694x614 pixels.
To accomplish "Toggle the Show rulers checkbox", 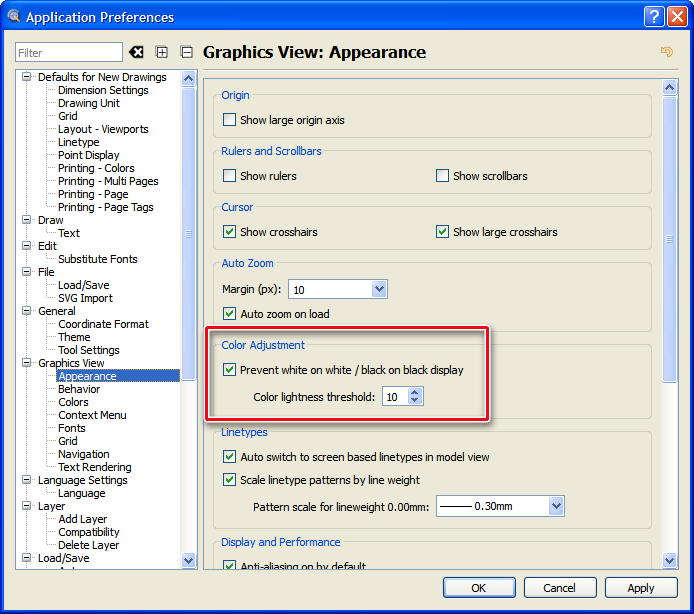I will pyautogui.click(x=230, y=176).
